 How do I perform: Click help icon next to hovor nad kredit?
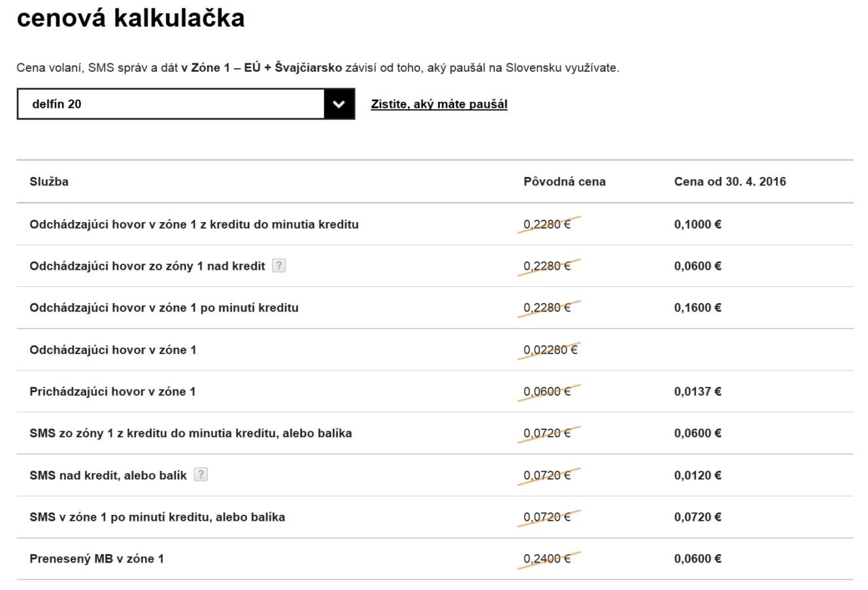pos(279,265)
